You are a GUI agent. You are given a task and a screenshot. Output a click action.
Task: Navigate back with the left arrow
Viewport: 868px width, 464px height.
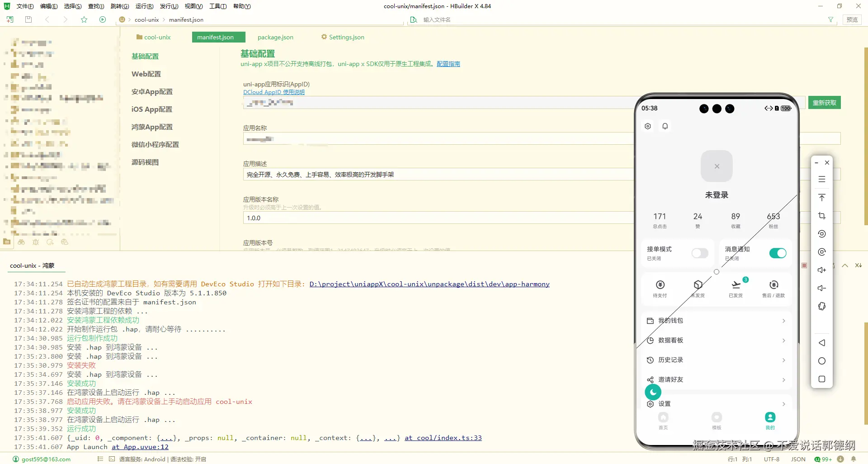(47, 19)
